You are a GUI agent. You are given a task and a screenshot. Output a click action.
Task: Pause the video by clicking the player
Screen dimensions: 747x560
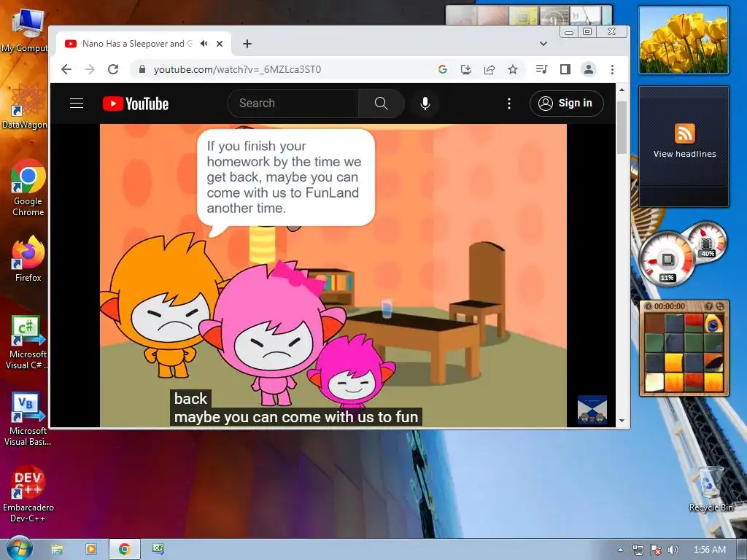[333, 275]
